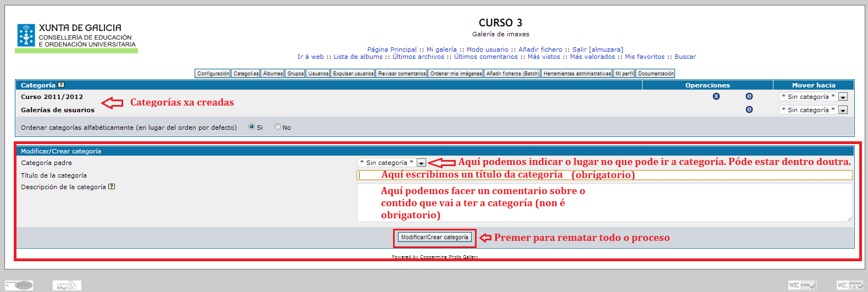Open the Configuración admin menu item
868x292 pixels.
tap(213, 74)
